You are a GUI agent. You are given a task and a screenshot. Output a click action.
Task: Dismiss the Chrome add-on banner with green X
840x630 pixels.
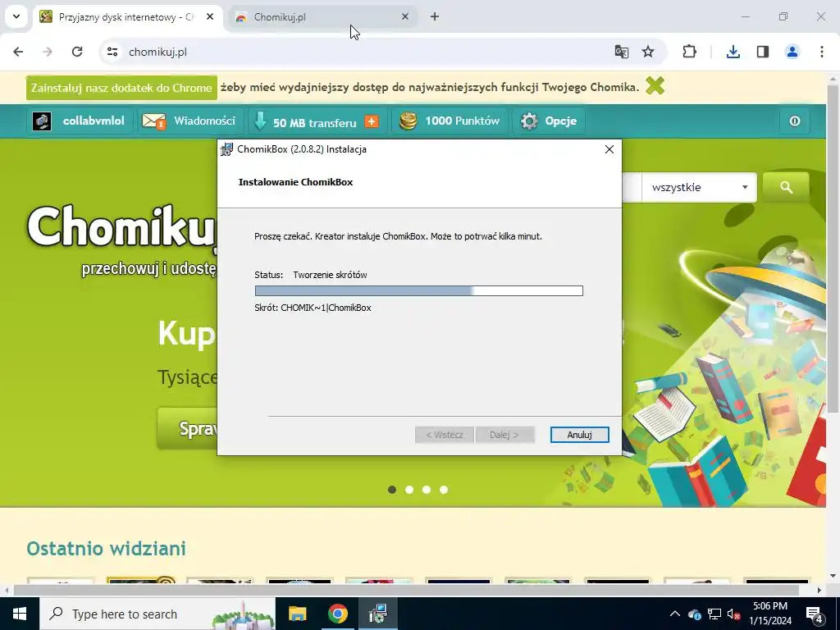pyautogui.click(x=655, y=85)
